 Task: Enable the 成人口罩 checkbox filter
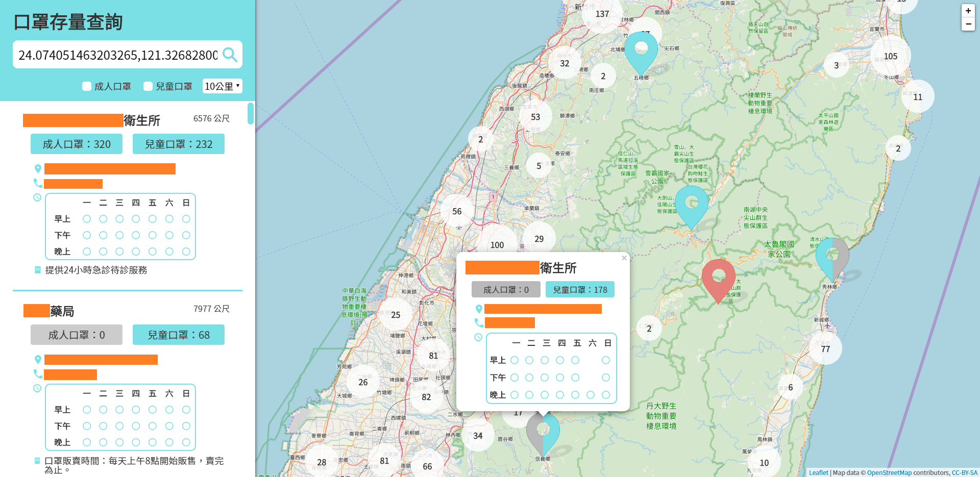click(87, 86)
